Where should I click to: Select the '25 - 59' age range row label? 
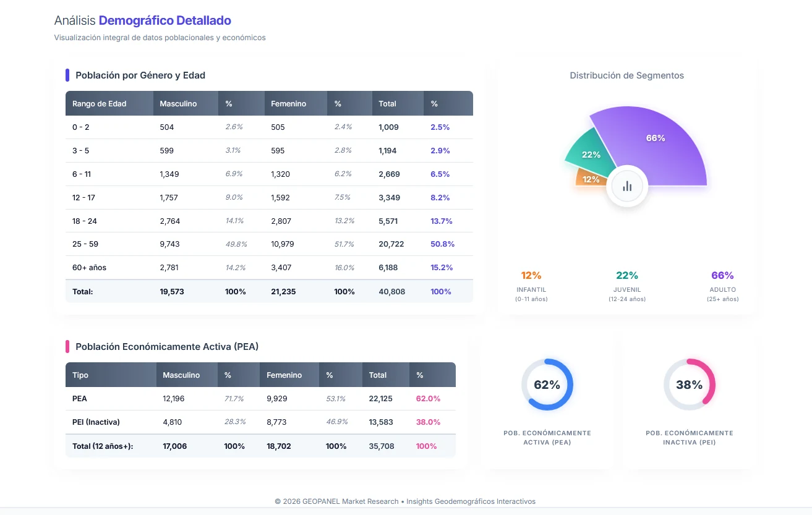click(x=85, y=244)
